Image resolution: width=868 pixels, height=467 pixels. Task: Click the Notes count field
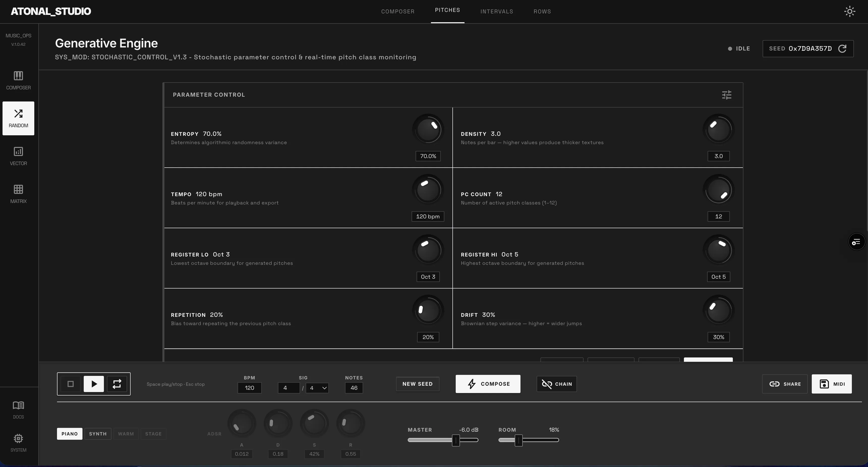tap(354, 388)
